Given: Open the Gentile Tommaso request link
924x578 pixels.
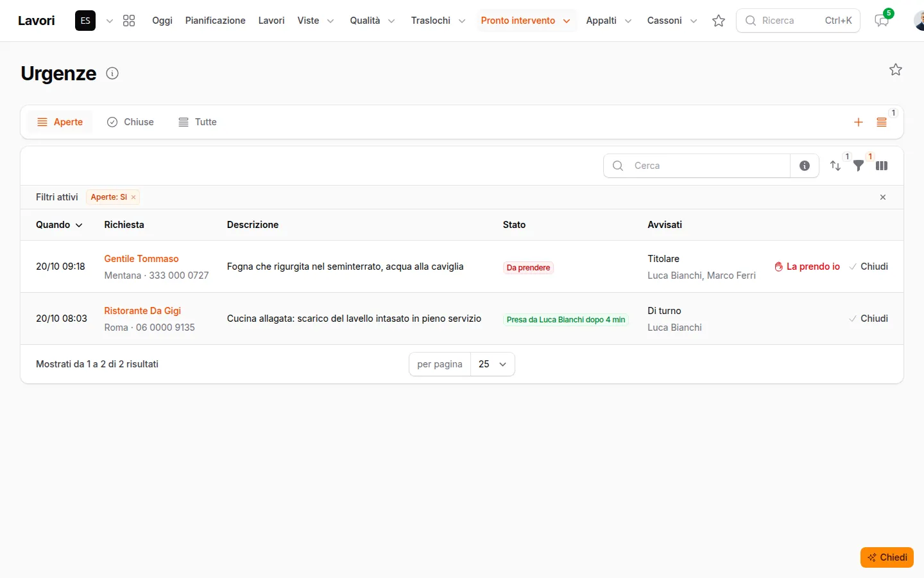Looking at the screenshot, I should 141,259.
